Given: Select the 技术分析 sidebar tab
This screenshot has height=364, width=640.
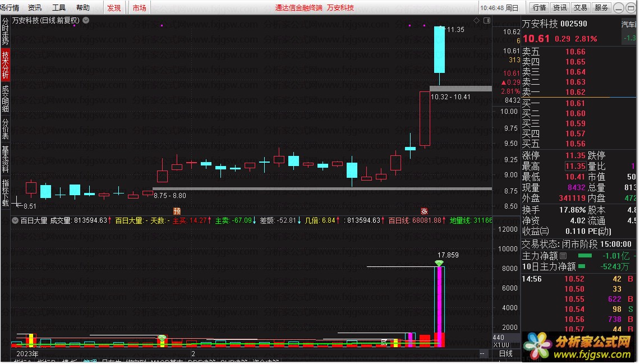Looking at the screenshot, I should click(5, 64).
